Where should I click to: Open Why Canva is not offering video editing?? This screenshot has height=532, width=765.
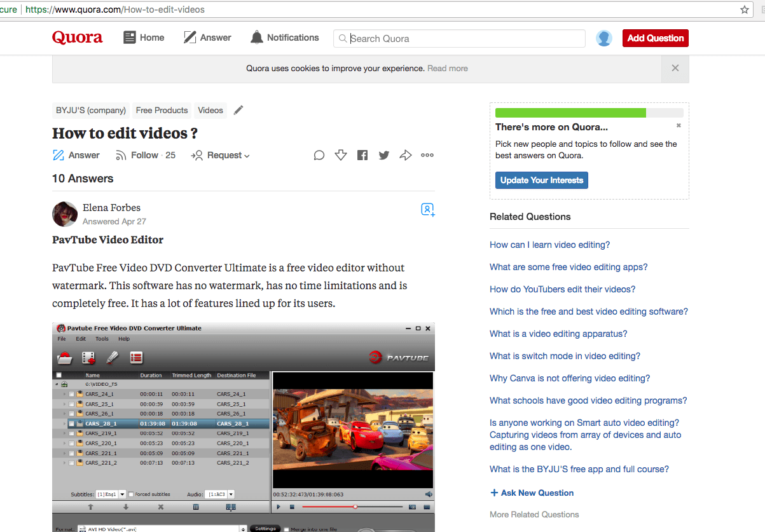pos(570,378)
